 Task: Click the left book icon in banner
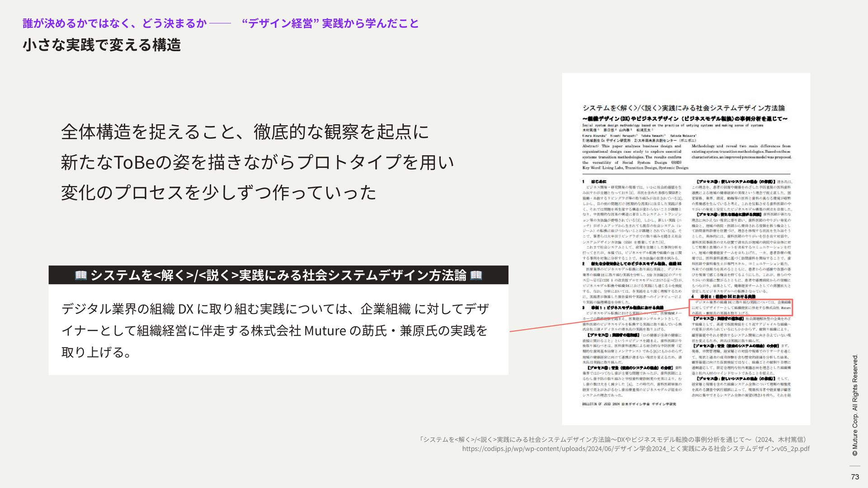click(81, 275)
